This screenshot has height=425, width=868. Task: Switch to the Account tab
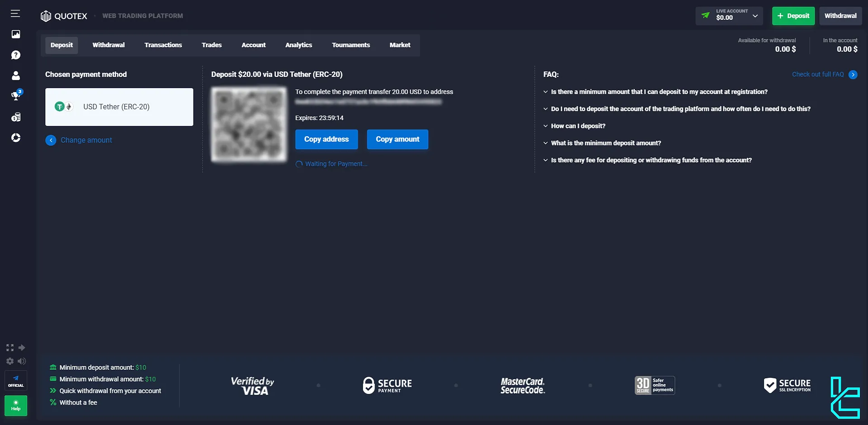(x=254, y=45)
